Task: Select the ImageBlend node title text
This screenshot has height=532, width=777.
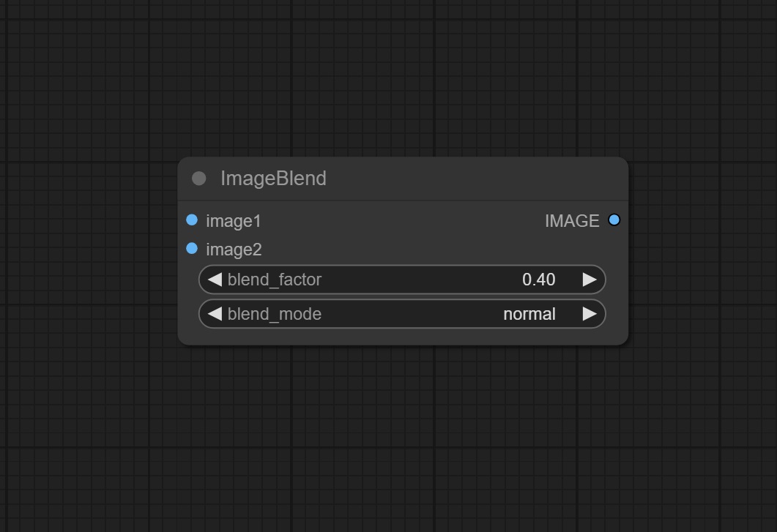Action: point(273,179)
